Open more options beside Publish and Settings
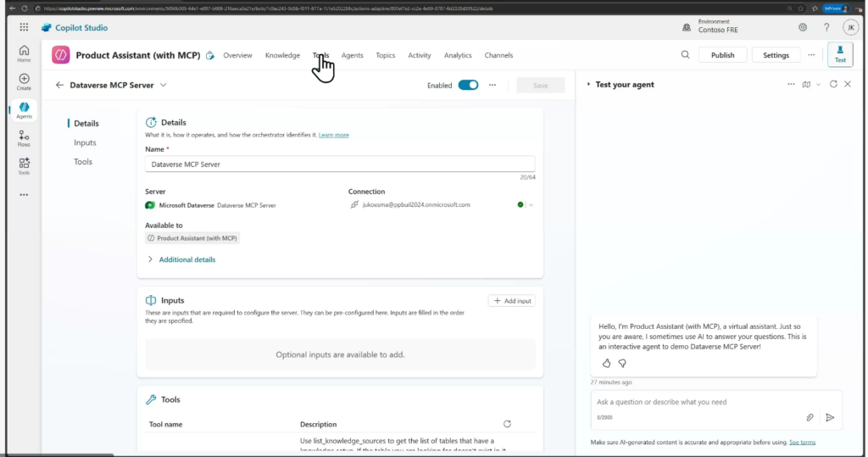 click(x=811, y=55)
